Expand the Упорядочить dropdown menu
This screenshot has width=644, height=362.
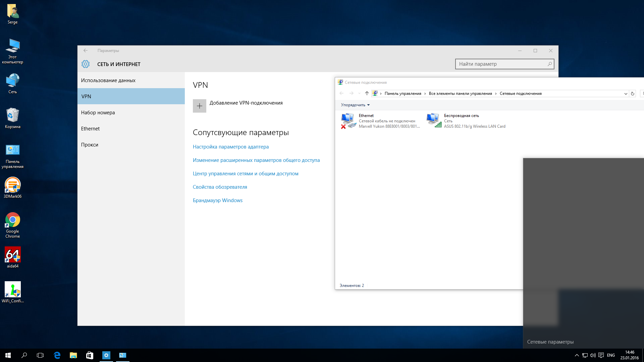tap(355, 105)
